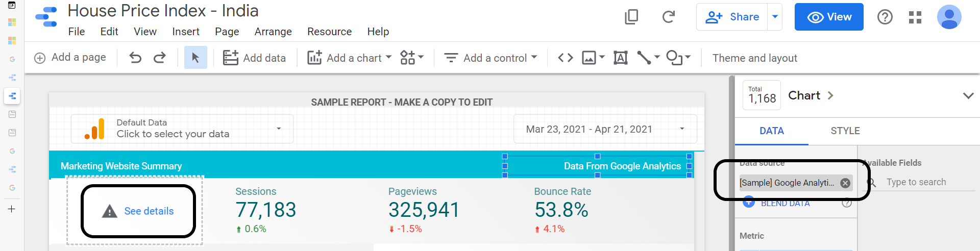Open the Help menu
Viewport: 980px width, 251px height.
[378, 32]
